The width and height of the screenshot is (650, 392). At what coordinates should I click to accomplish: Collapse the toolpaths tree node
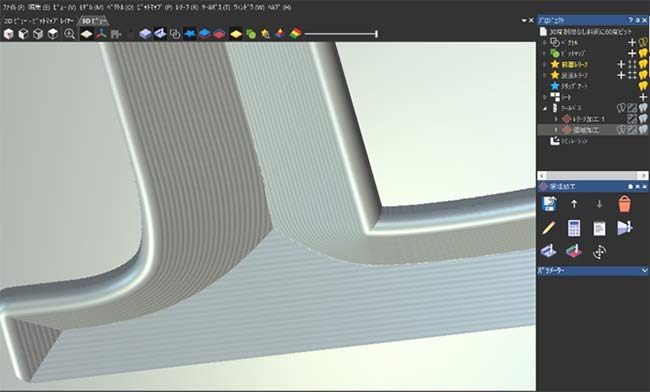545,108
